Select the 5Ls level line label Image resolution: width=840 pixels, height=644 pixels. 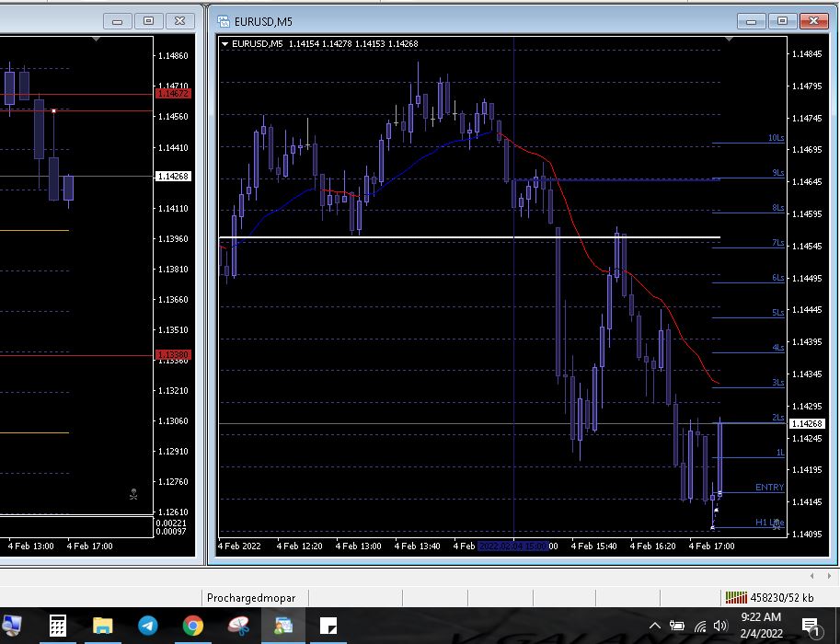click(777, 313)
